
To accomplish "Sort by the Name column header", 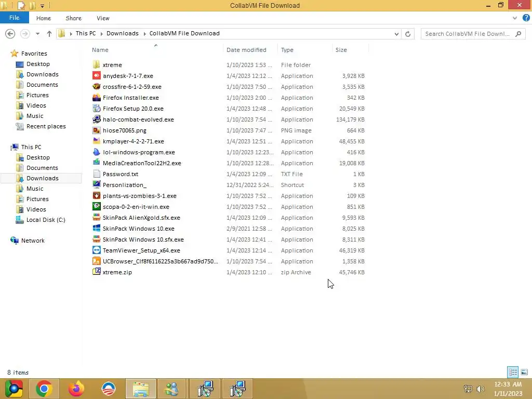I will 156,49.
